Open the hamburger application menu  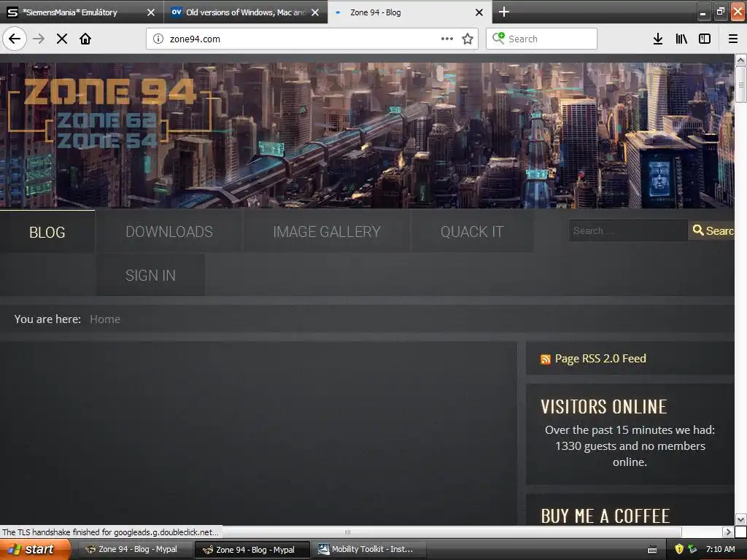tap(733, 39)
